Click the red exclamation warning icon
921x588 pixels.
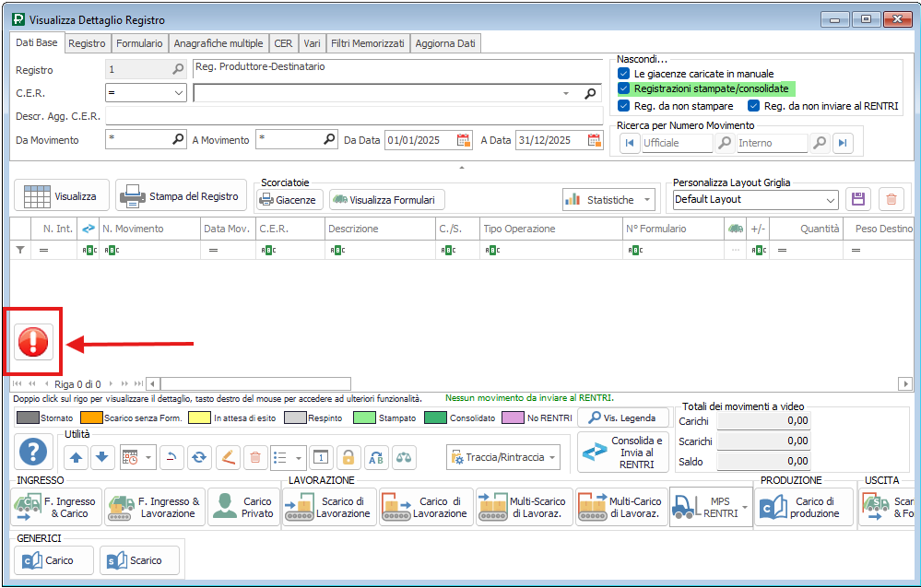click(x=33, y=342)
